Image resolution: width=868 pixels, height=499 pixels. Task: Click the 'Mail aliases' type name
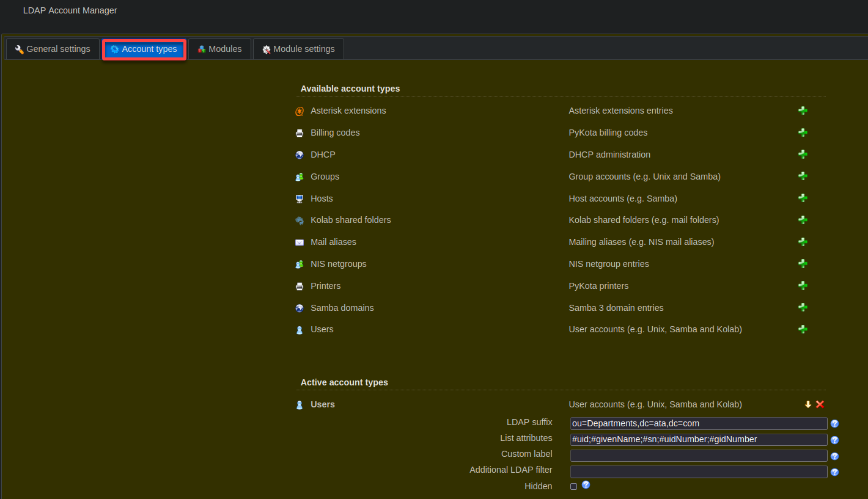click(333, 242)
